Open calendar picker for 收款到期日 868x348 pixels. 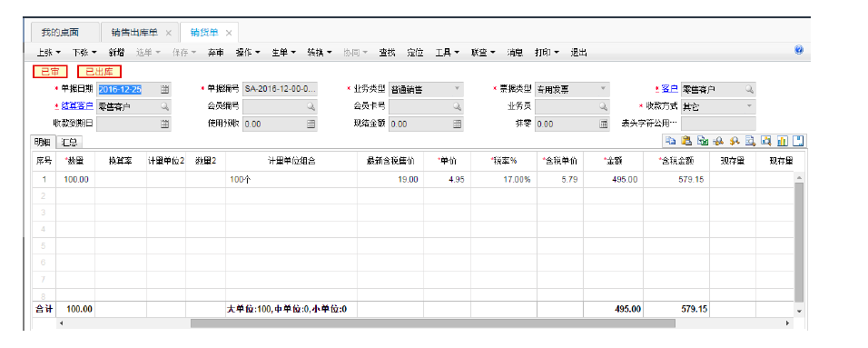pyautogui.click(x=165, y=124)
